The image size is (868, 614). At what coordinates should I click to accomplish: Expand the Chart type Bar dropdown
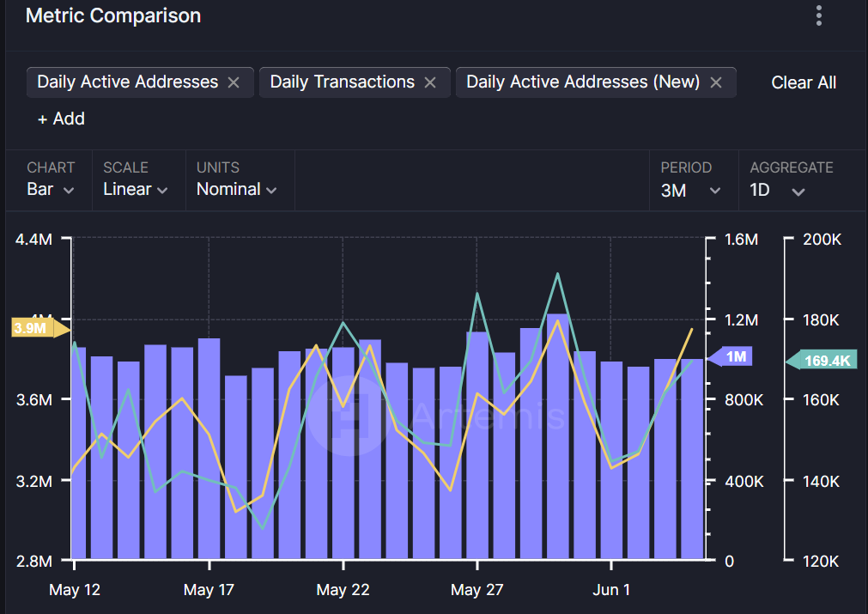(51, 189)
